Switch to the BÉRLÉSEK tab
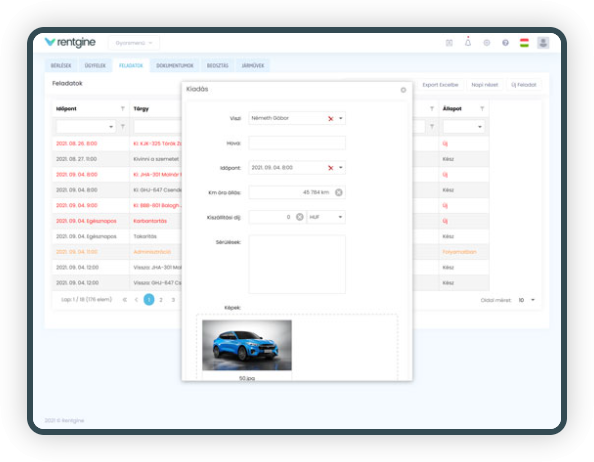This screenshot has height=462, width=594. click(61, 66)
